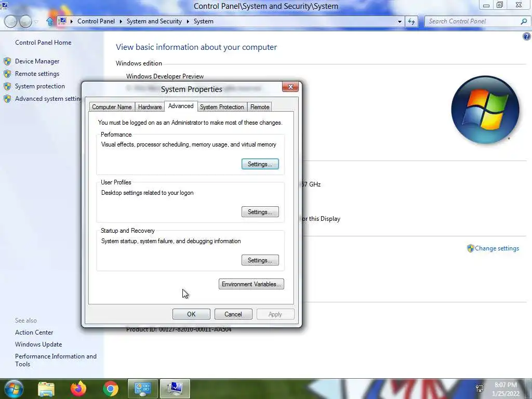The width and height of the screenshot is (532, 399).
Task: Click shield icon beside Advanced system settings
Action: tap(7, 99)
